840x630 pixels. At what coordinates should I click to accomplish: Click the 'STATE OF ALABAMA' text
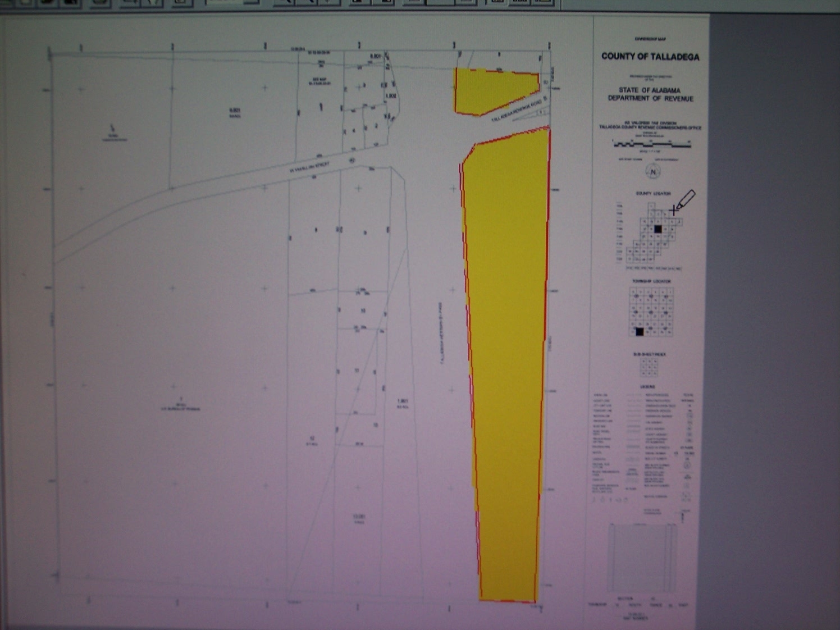coord(650,90)
